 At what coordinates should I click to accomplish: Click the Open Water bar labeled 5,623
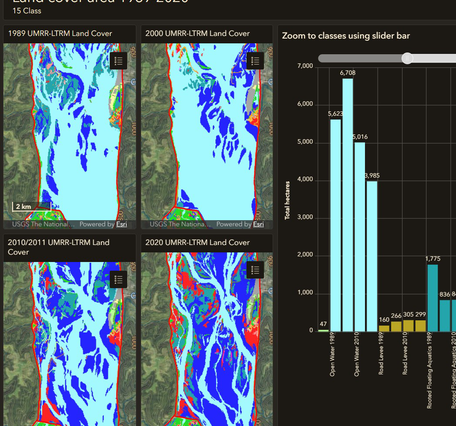336,226
